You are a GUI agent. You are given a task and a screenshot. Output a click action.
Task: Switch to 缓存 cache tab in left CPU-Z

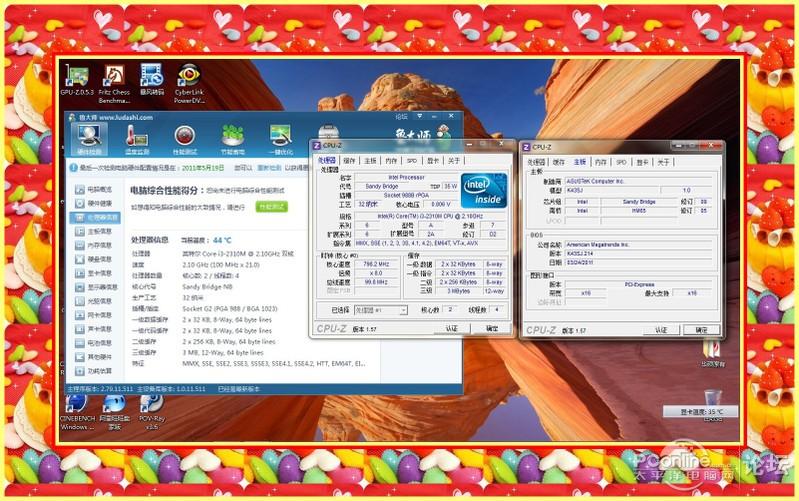click(x=349, y=161)
